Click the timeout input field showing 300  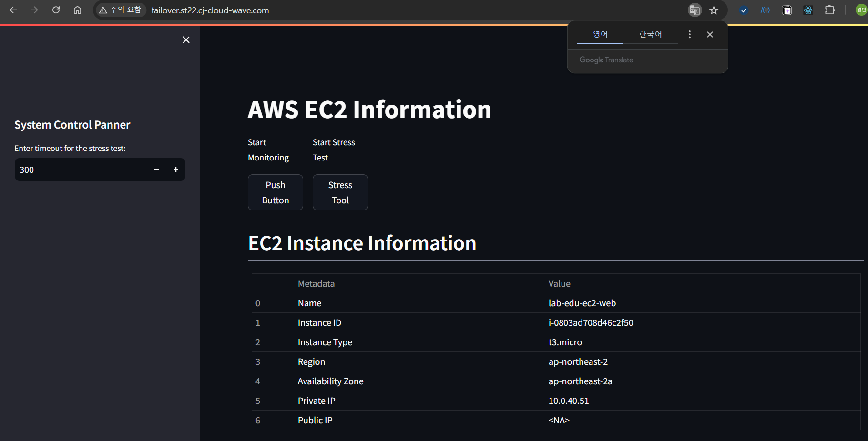(81, 170)
